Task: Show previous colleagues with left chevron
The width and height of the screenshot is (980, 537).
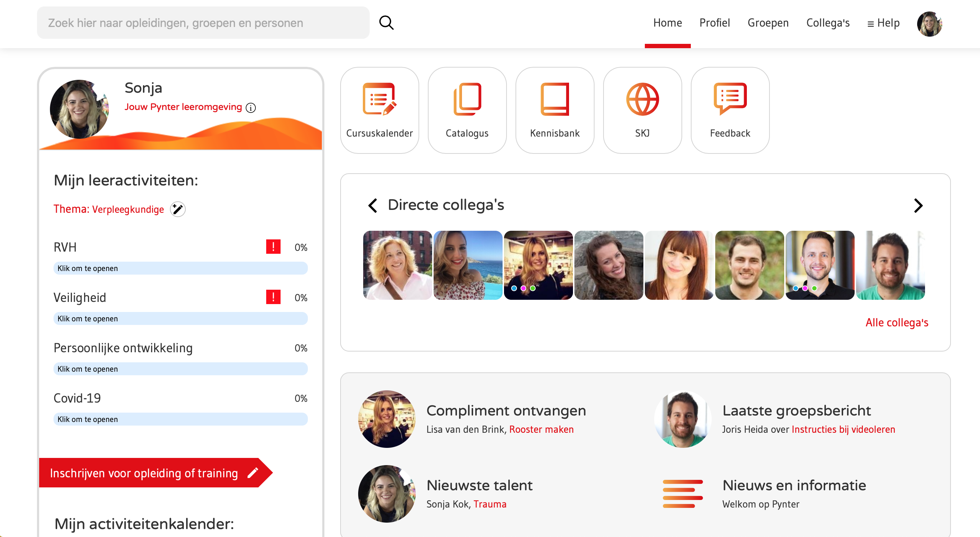Action: pos(373,206)
